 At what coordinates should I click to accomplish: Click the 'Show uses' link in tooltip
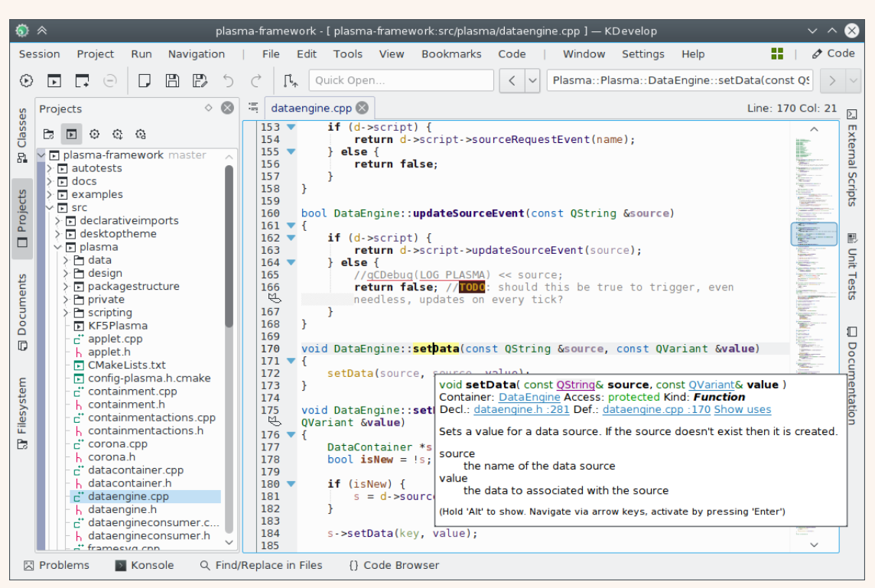tap(742, 410)
